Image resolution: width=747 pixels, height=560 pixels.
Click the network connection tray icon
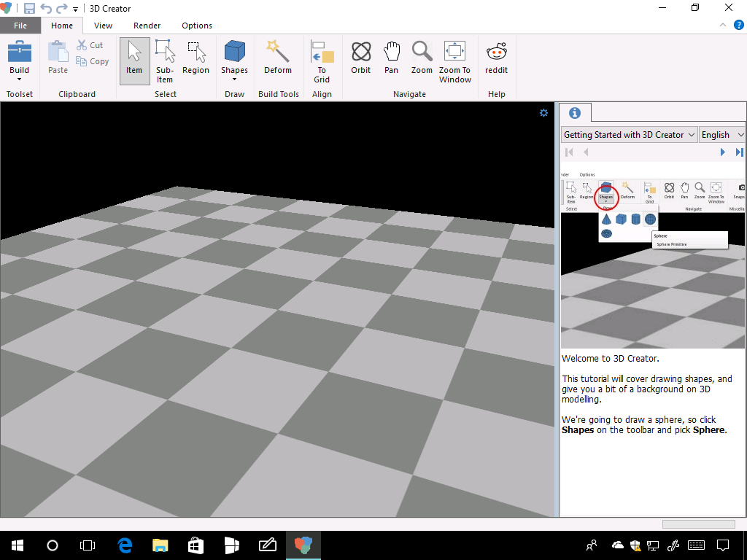tap(653, 545)
